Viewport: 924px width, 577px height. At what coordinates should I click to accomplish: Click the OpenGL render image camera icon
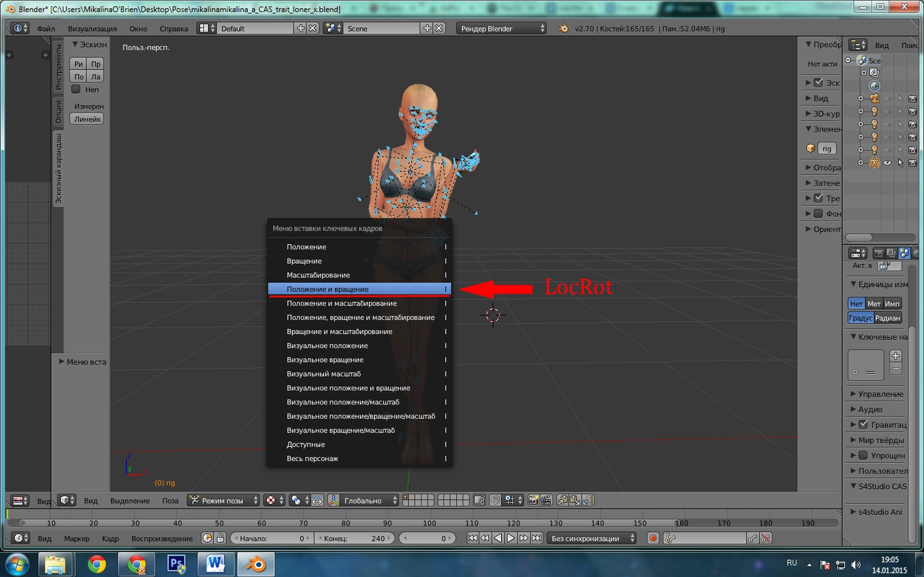click(533, 500)
